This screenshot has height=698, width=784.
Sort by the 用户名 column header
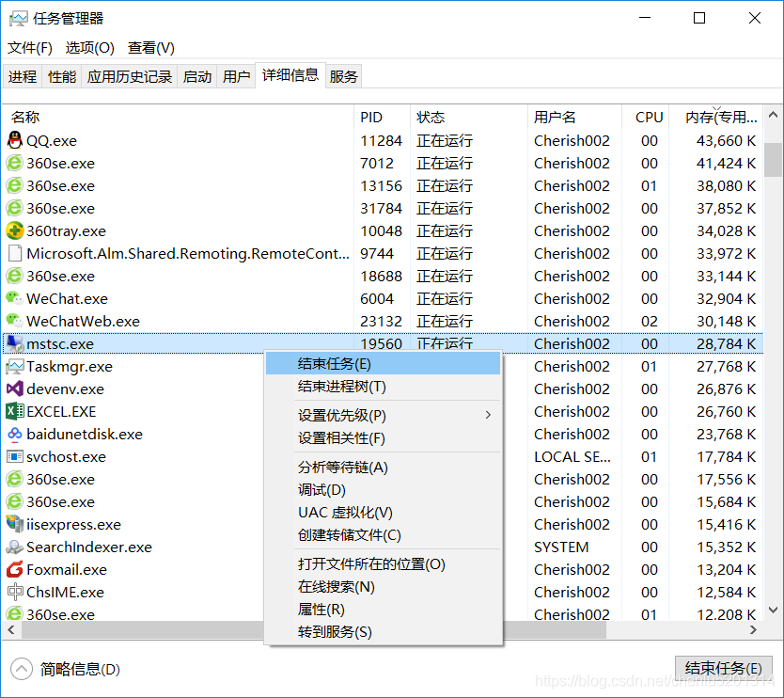[x=574, y=117]
